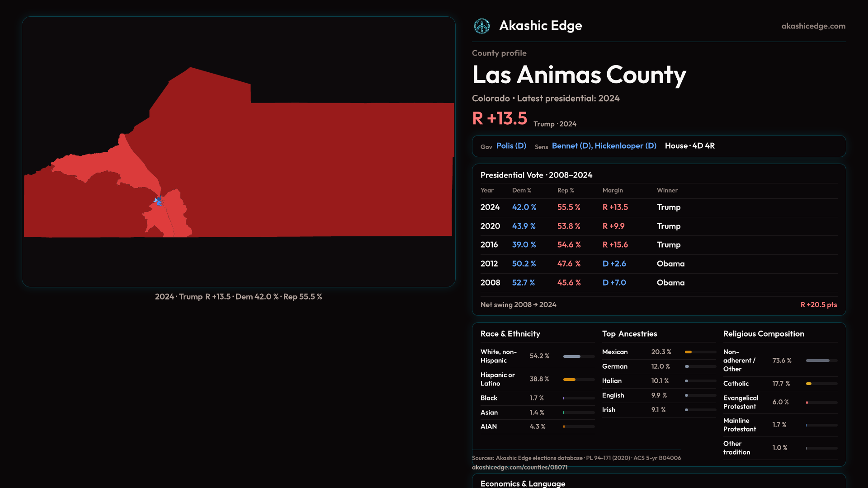The width and height of the screenshot is (868, 488).
Task: Click the Las Animas County title
Action: pos(579,75)
